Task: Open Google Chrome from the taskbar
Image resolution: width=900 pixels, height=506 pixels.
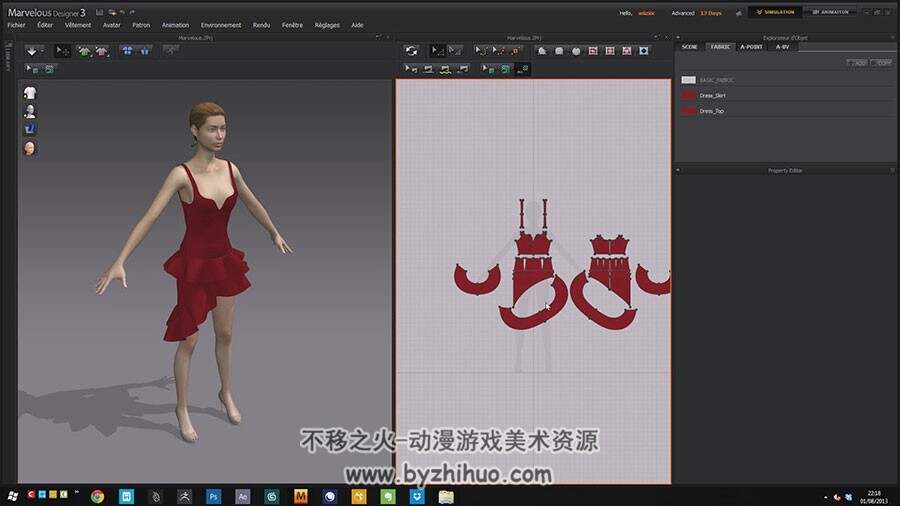Action: pos(98,496)
